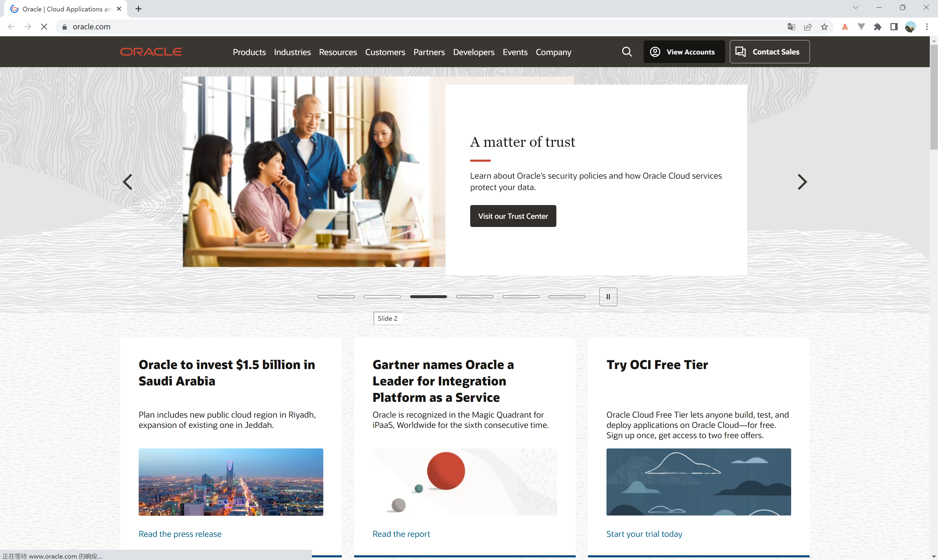Viewport: 938px width, 560px height.
Task: Click the page vertical scrollbar thumb
Action: pyautogui.click(x=934, y=97)
